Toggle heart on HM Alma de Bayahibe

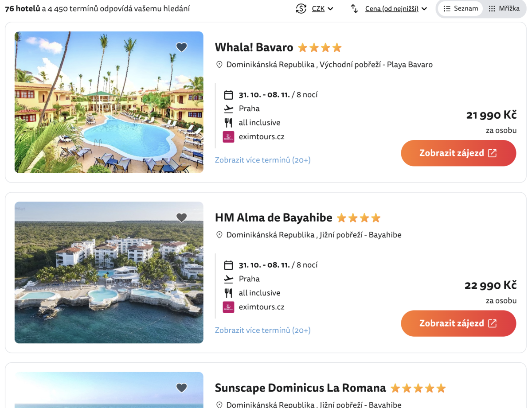click(182, 218)
